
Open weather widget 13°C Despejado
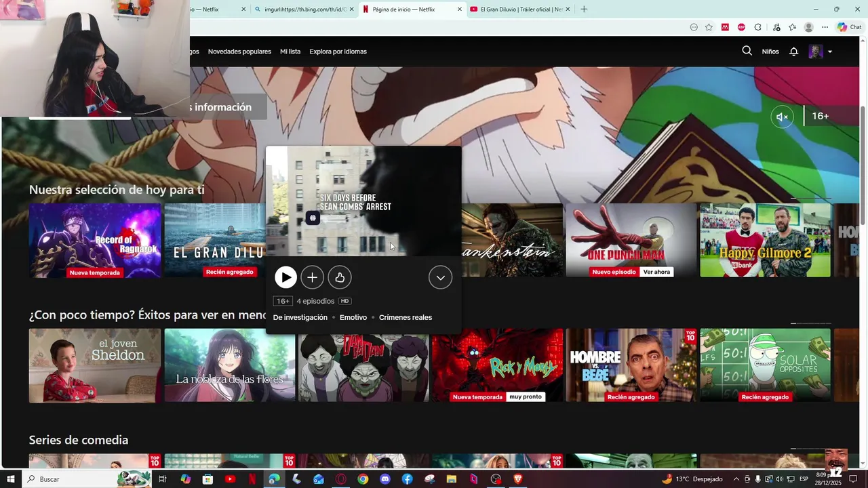coord(692,479)
